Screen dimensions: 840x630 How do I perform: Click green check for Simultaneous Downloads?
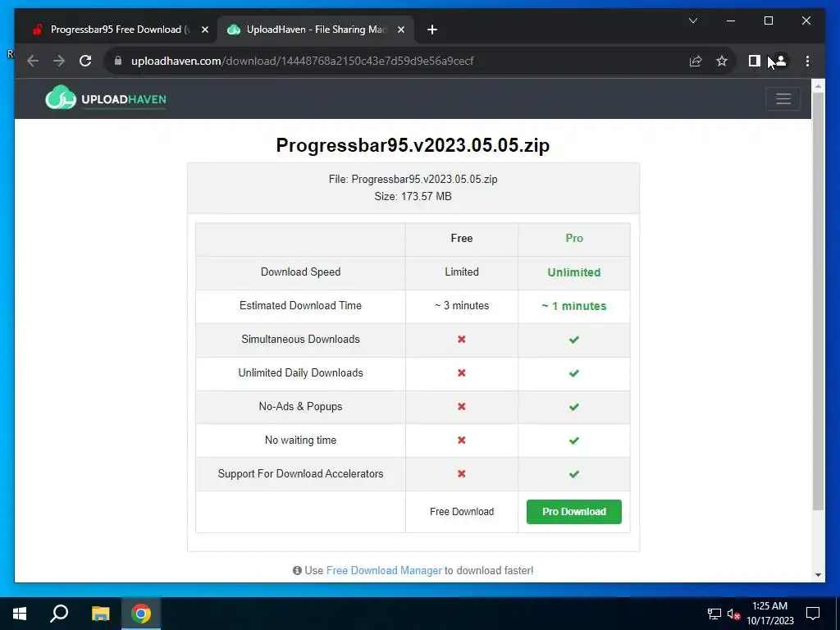(573, 340)
